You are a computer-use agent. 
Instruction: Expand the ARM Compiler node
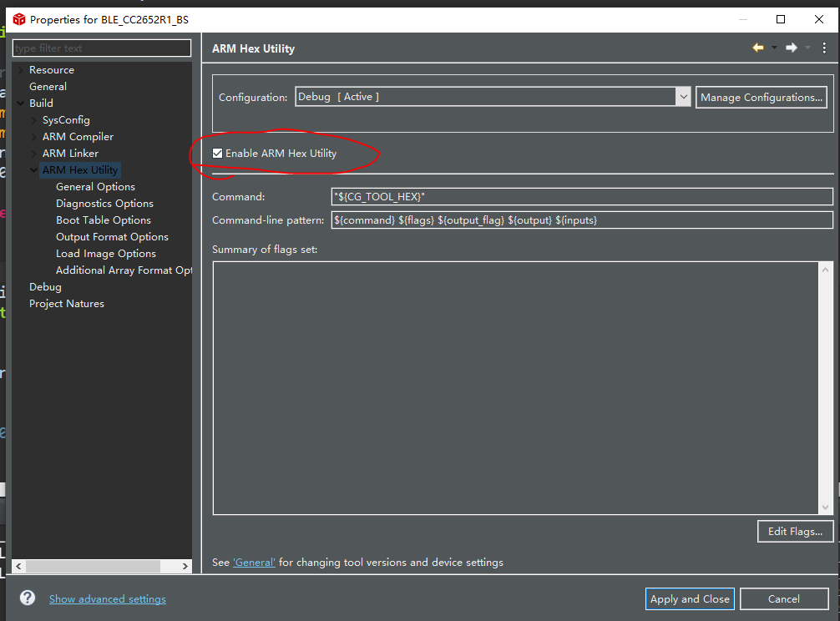(33, 137)
